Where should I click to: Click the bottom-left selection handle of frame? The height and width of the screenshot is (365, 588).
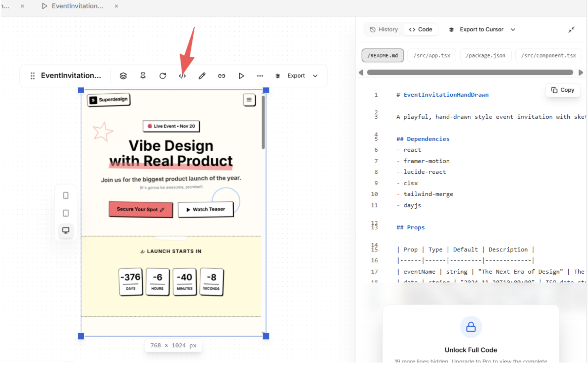[x=81, y=336]
